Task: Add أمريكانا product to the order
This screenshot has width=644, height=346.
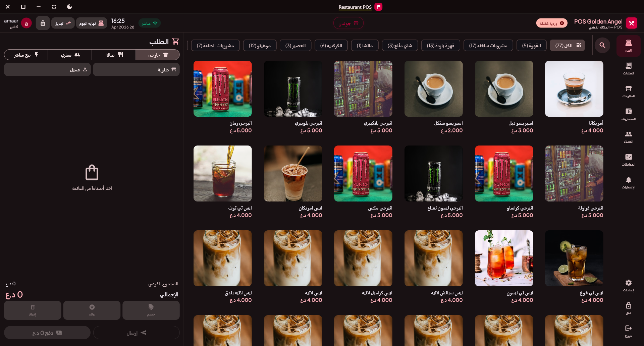Action: pyautogui.click(x=574, y=98)
